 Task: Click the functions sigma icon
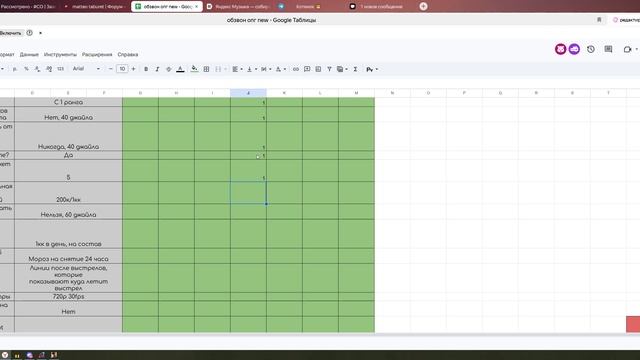pos(355,69)
